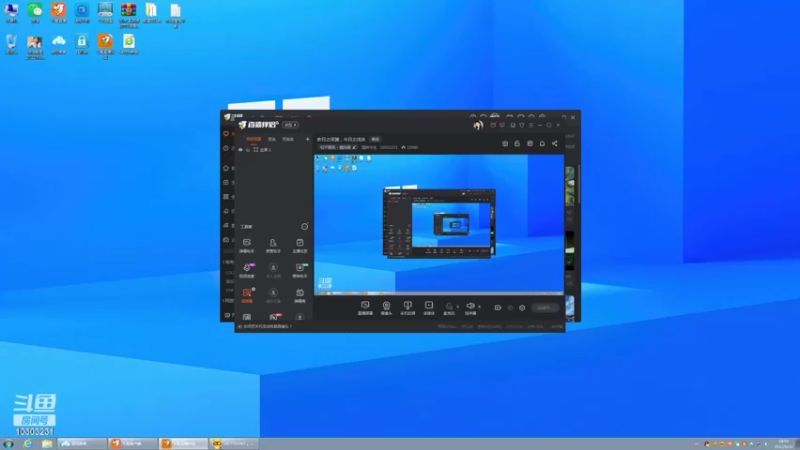Viewport: 800px width, 450px height.
Task: Open the mode dropdown beside the companion logo
Action: pos(290,125)
